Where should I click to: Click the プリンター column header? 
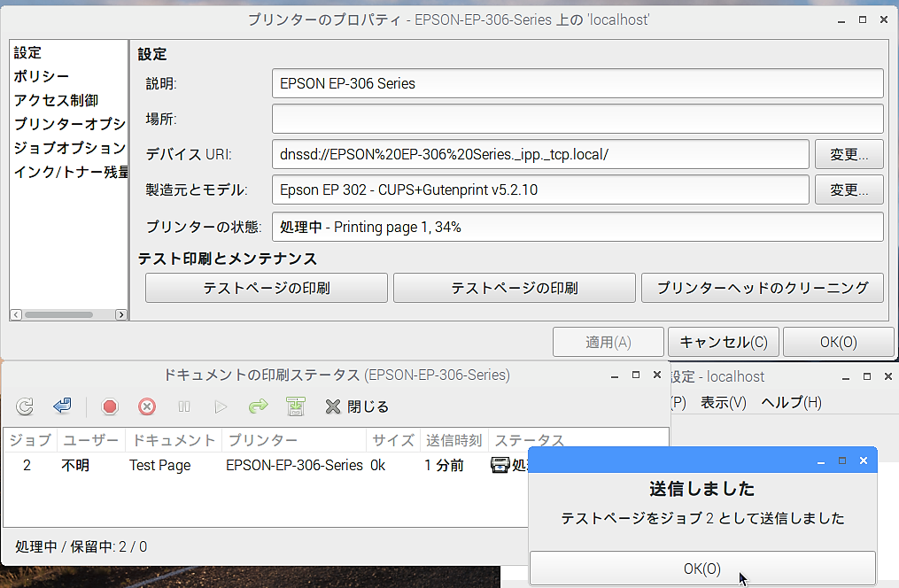click(x=294, y=440)
